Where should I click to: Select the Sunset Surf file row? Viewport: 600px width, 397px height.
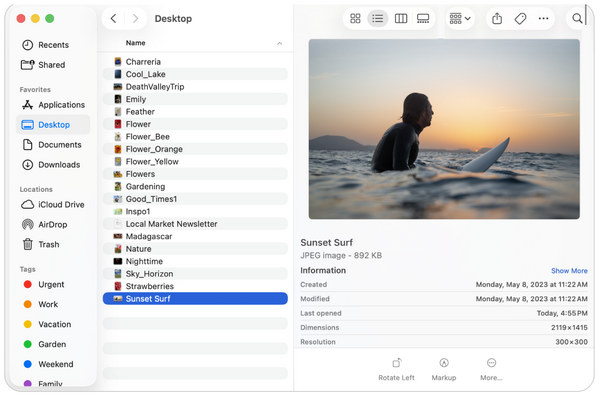click(195, 299)
